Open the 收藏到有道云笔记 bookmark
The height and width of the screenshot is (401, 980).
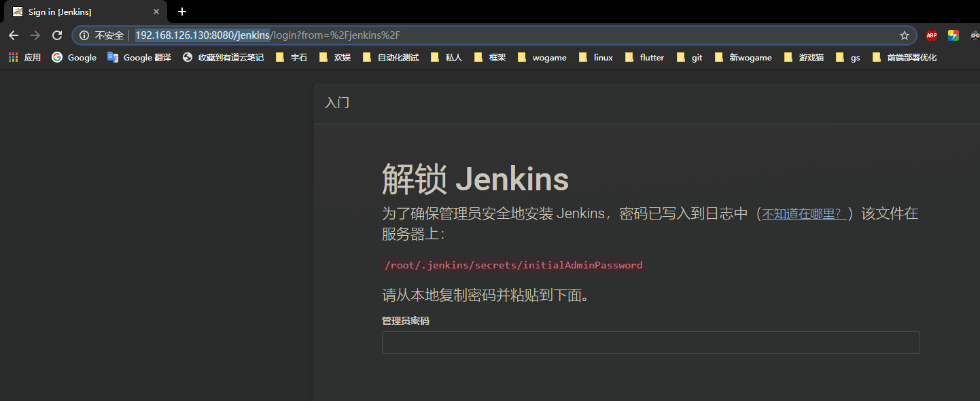[222, 57]
